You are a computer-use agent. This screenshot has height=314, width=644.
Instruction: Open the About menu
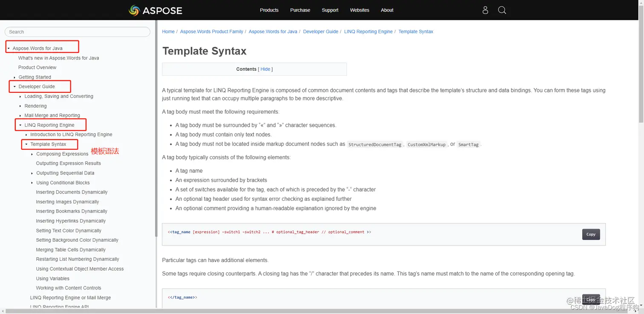(x=387, y=10)
